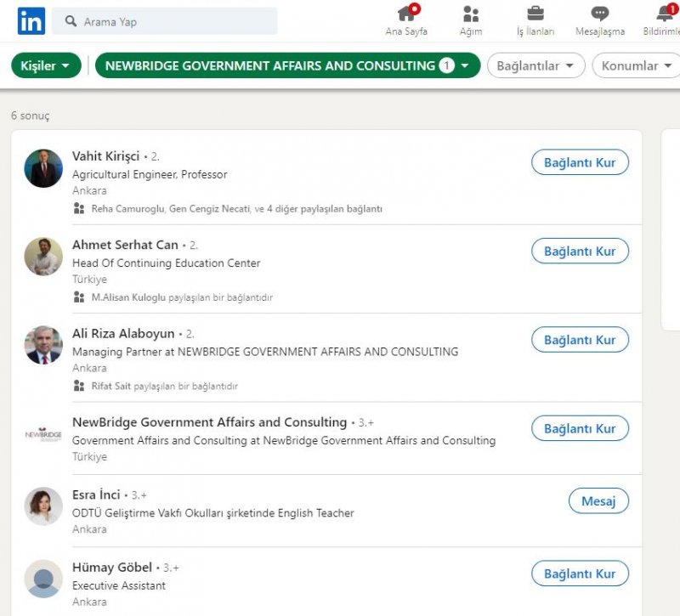Open Ali Riza Alaboyun's profile photo

coord(43,345)
